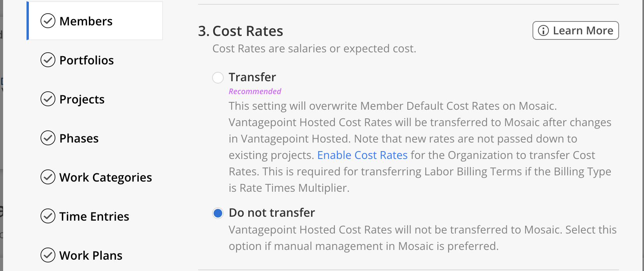
Task: Click the checkmark icon beside Projects
Action: (48, 99)
